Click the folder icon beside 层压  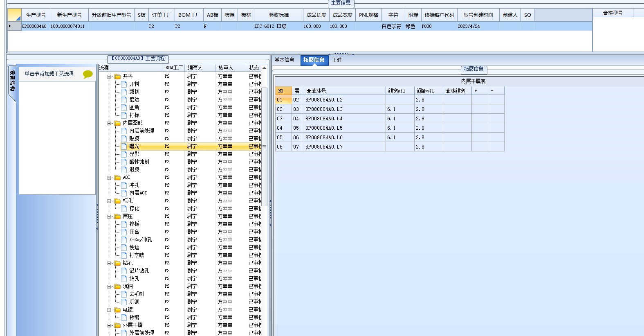[x=117, y=216]
